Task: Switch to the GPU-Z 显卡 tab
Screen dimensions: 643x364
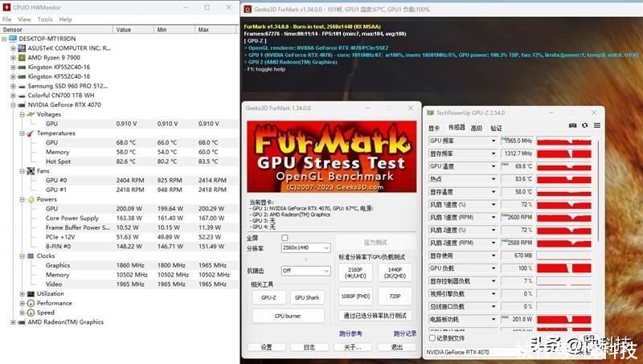Action: point(434,129)
